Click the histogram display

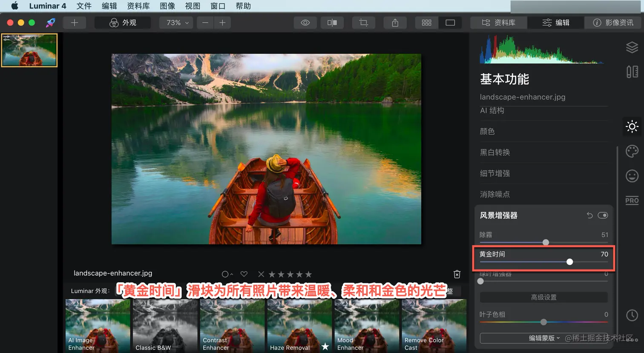tap(542, 49)
